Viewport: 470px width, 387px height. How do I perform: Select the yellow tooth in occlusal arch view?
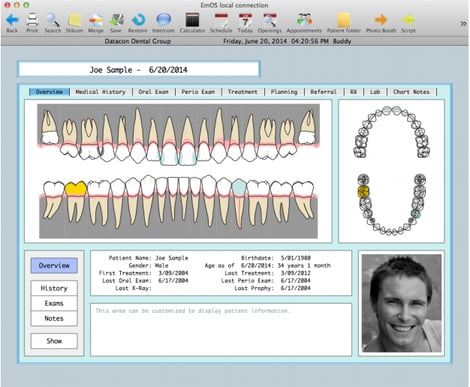[x=363, y=192]
